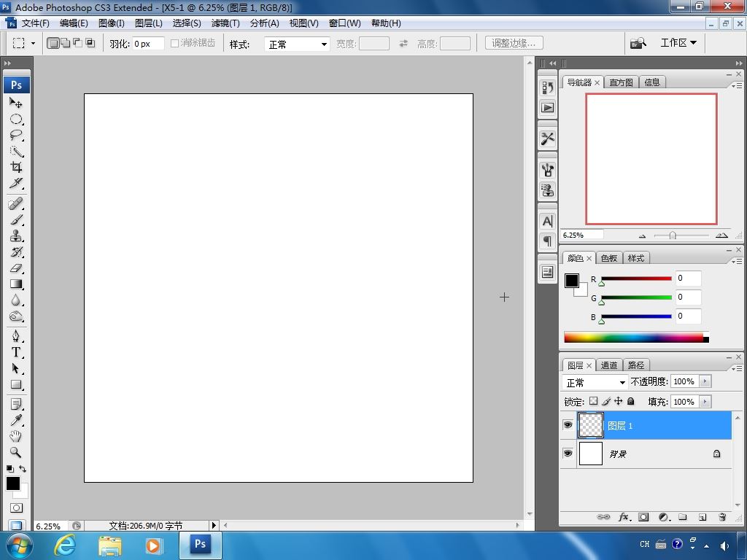Open the 滤镜(T) filter menu
Viewport: 747px width, 560px height.
[225, 23]
